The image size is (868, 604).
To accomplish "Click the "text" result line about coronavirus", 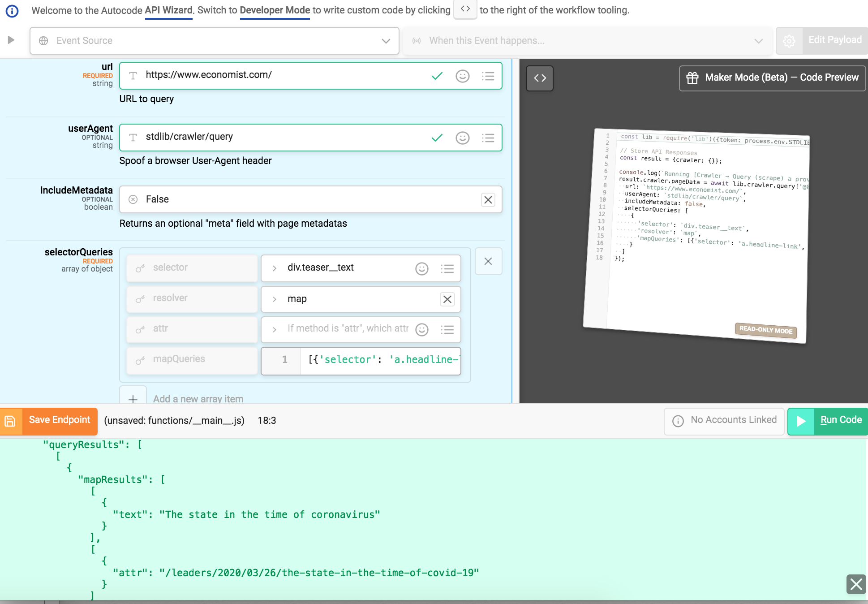I will coord(246,515).
